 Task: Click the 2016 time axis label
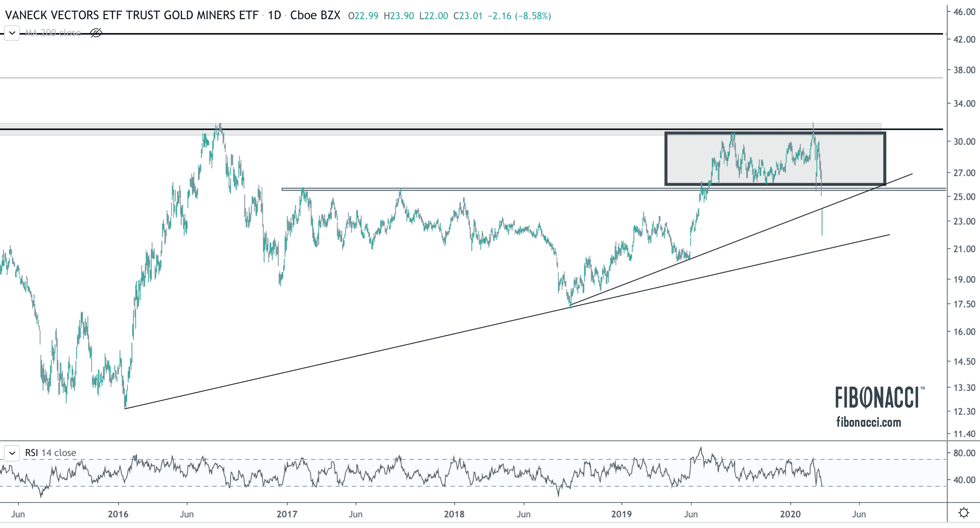118,514
